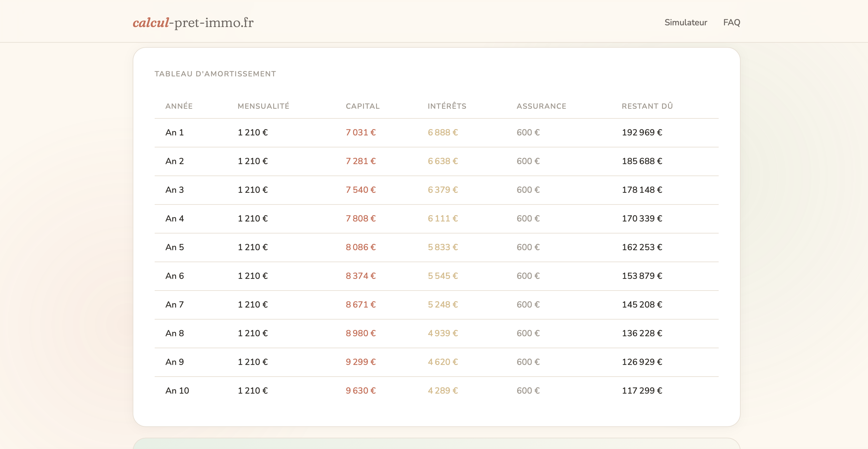Screen dimensions: 868x449
Task: Click capital value 9 630 €
Action: pos(361,390)
